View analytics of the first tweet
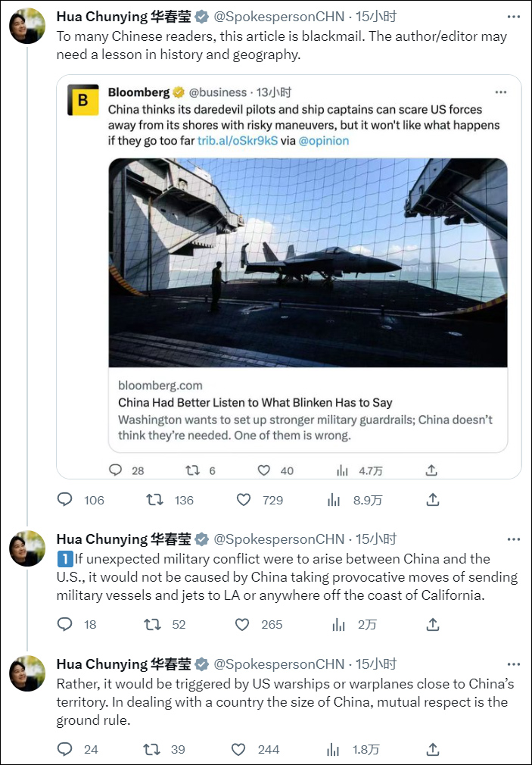 (x=334, y=500)
